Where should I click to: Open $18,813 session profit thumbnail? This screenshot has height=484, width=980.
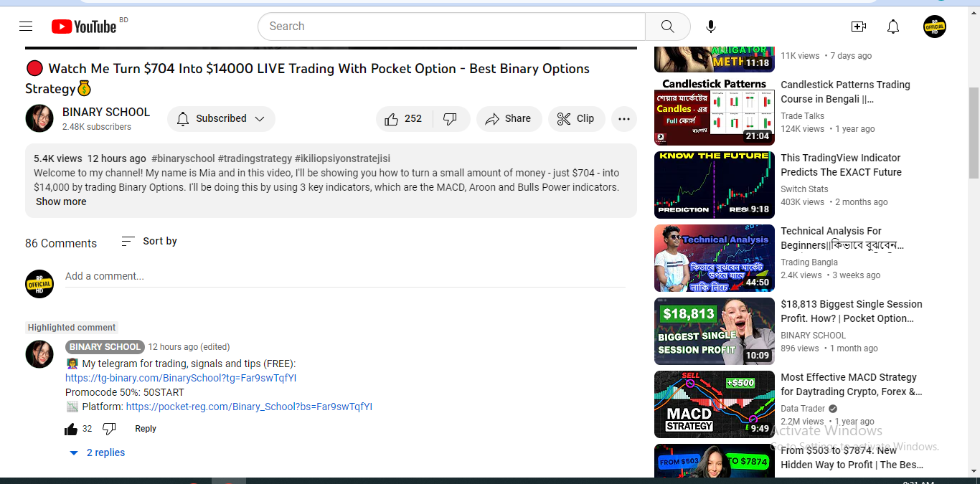(715, 331)
